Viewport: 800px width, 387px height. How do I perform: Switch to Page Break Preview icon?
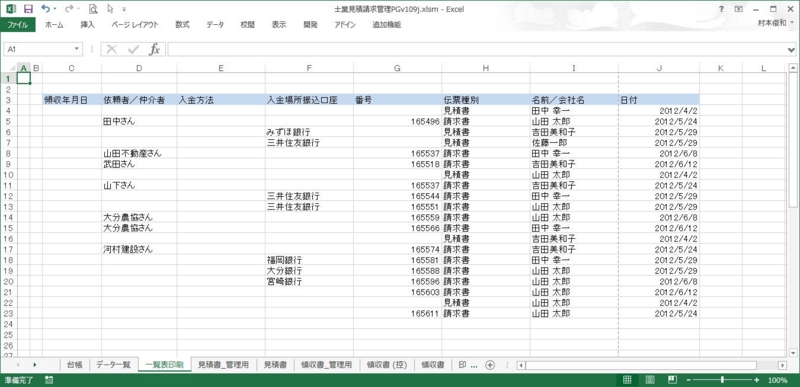point(672,380)
